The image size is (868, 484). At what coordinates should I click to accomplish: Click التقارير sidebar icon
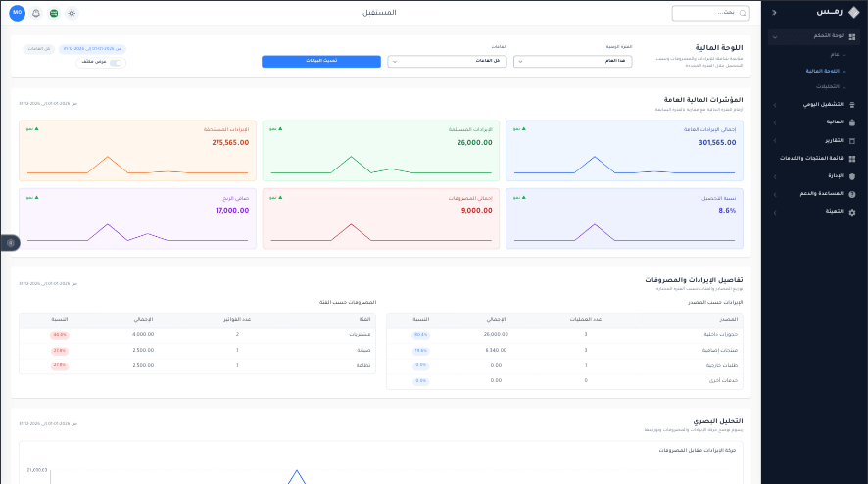pos(852,141)
